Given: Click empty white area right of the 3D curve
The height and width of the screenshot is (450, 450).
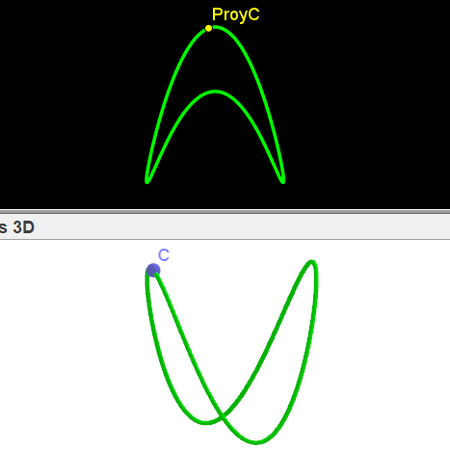Looking at the screenshot, I should [383, 343].
